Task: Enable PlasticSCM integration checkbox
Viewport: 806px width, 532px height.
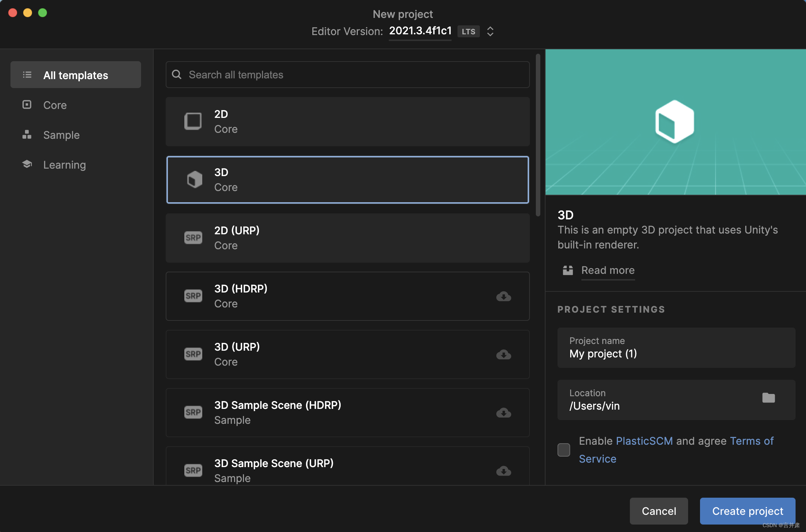Action: tap(564, 450)
